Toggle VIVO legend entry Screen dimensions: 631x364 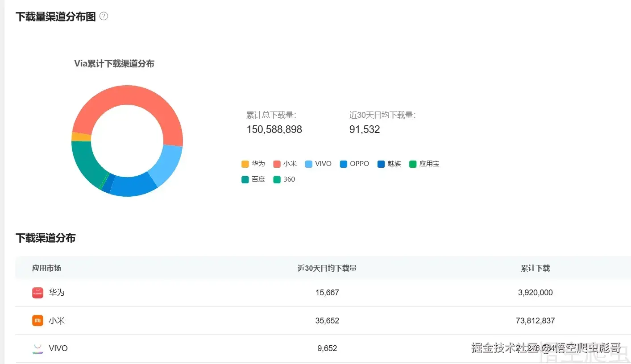[318, 164]
